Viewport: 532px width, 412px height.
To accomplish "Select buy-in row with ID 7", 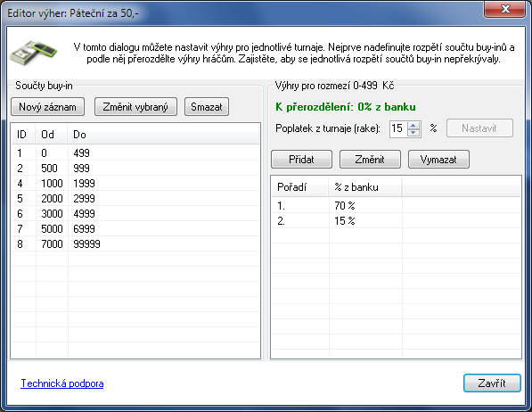I will 135,228.
